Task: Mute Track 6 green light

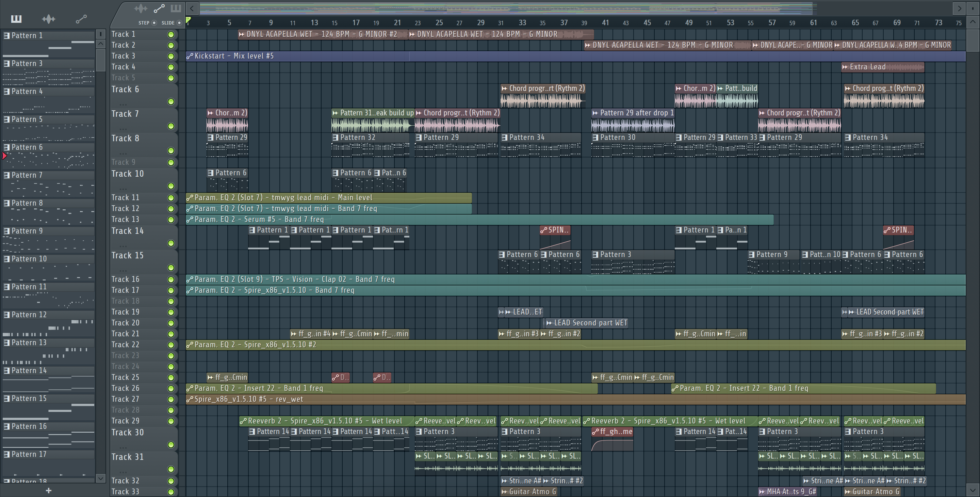Action: click(x=171, y=101)
